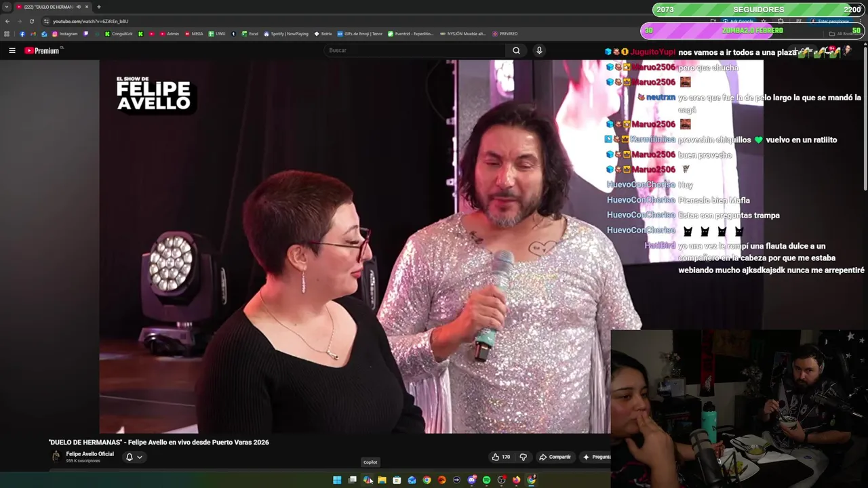
Task: Open Spotify | NowPlaying bookmark
Action: (x=286, y=34)
